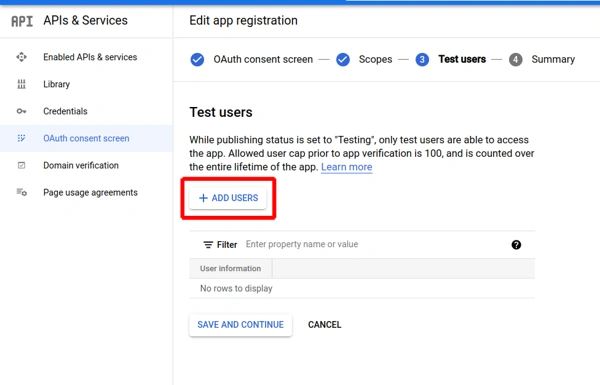The height and width of the screenshot is (385, 600).
Task: Go to the Scopes step
Action: (x=375, y=60)
